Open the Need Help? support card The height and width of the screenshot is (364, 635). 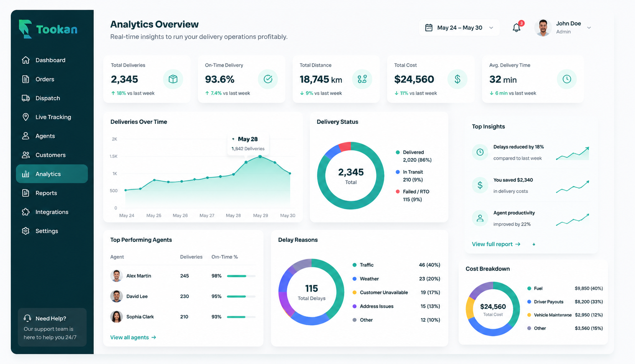tap(52, 328)
